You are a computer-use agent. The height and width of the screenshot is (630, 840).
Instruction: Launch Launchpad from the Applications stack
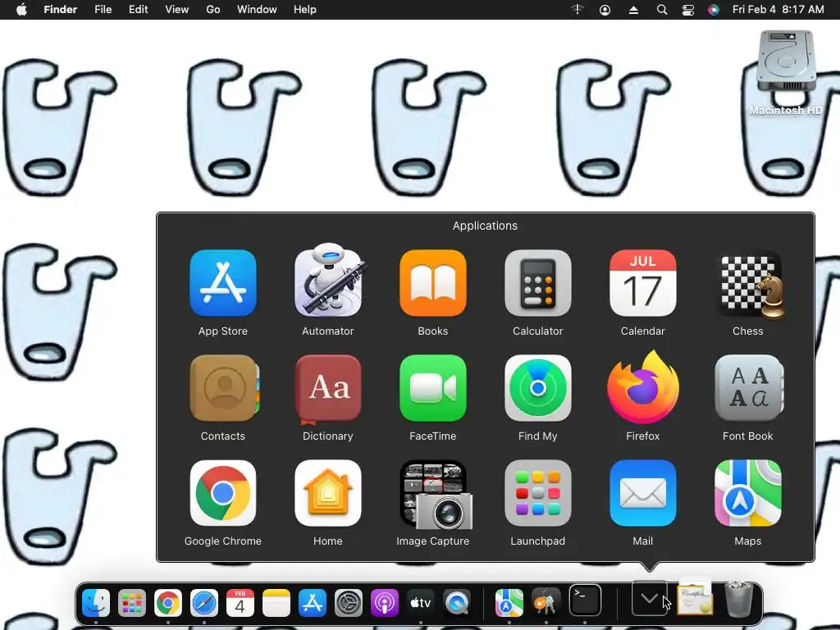click(538, 493)
